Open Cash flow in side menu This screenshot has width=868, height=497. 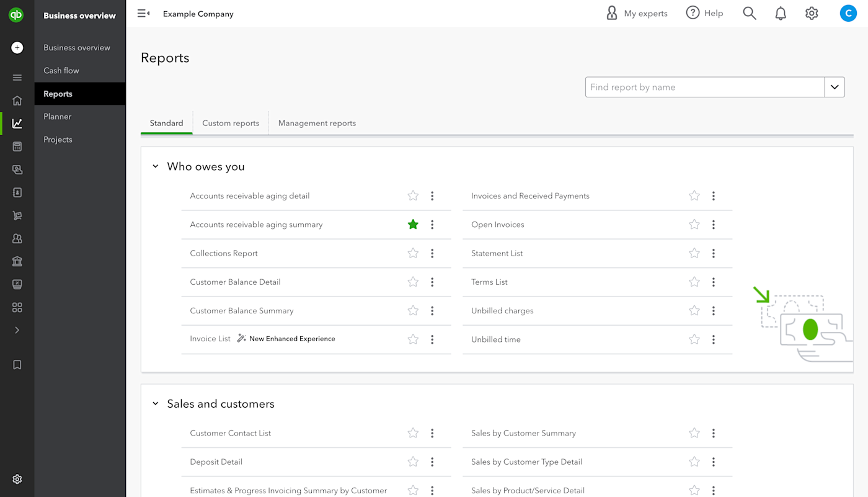(x=61, y=71)
